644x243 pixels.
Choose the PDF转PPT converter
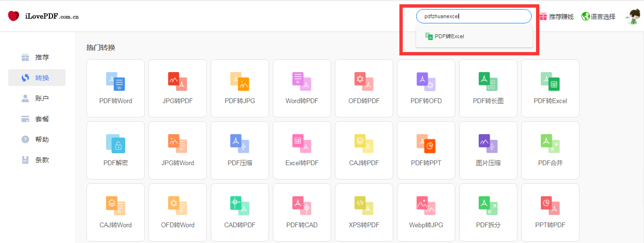pyautogui.click(x=426, y=150)
